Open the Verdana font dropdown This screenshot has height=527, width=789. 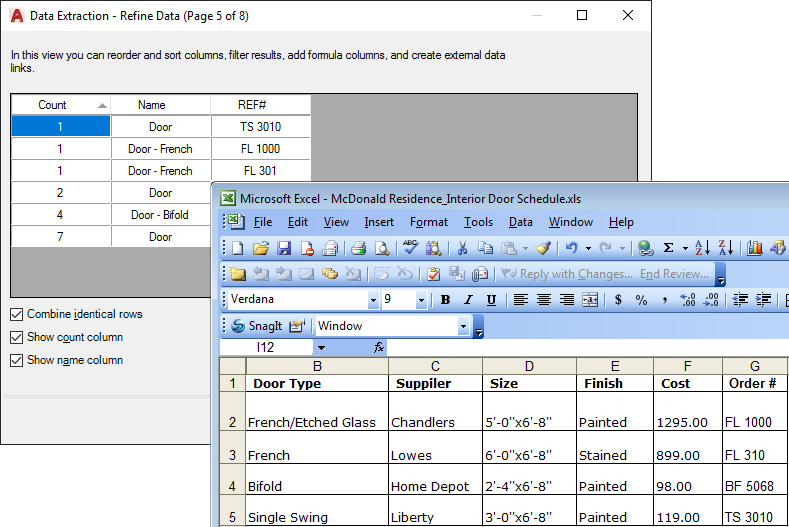click(373, 300)
